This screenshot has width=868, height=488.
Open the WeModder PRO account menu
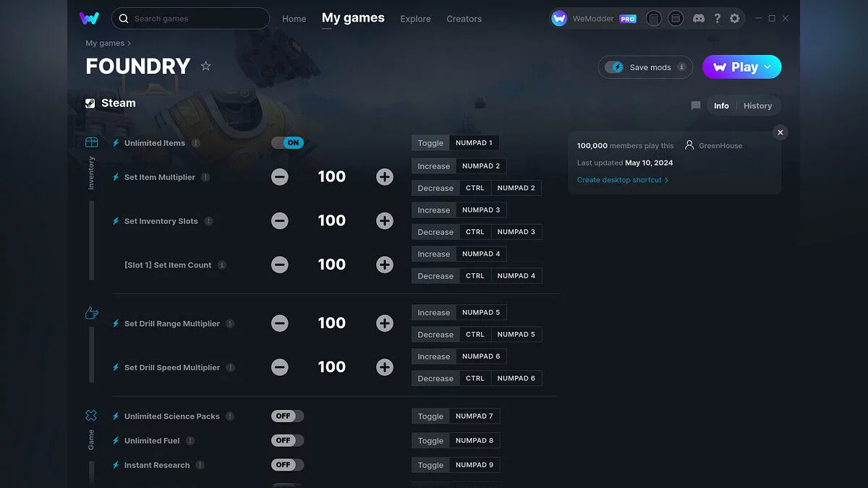pos(594,19)
